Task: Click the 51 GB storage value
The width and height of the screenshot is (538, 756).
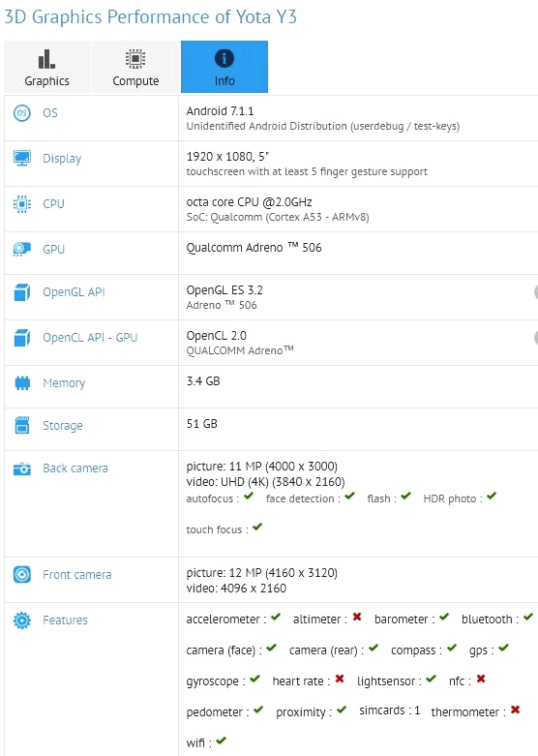Action: pyautogui.click(x=202, y=424)
